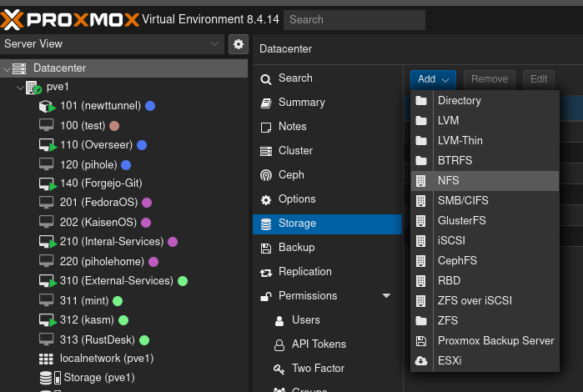The width and height of the screenshot is (583, 392).
Task: Click the VM icon for 120 (pihole)
Action: (x=46, y=164)
